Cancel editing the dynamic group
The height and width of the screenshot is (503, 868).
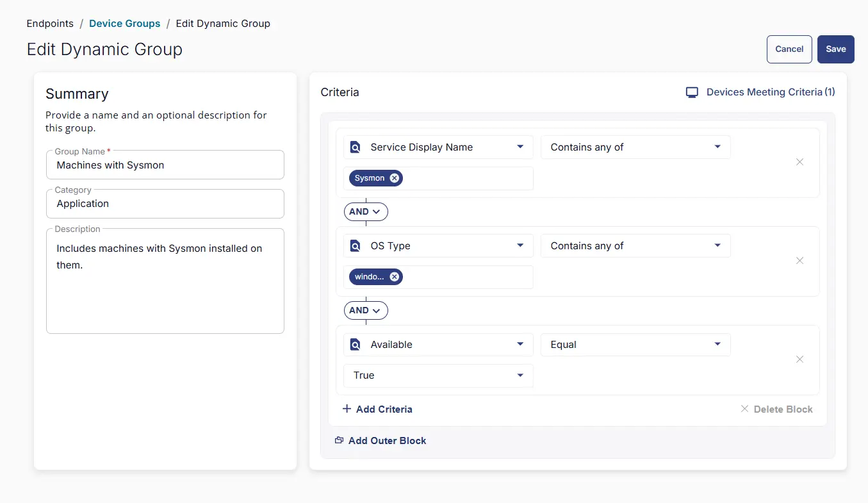coord(789,49)
